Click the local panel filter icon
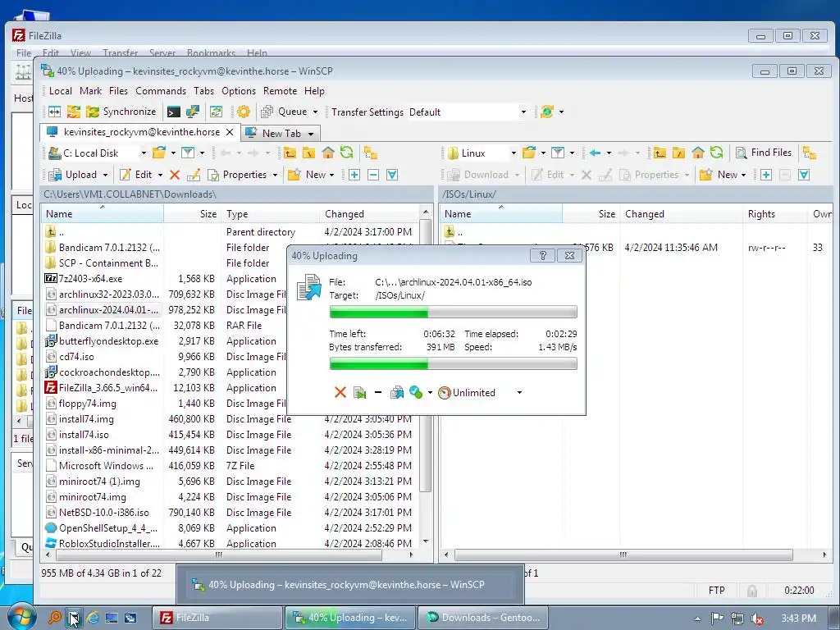The image size is (840, 630). [x=188, y=153]
